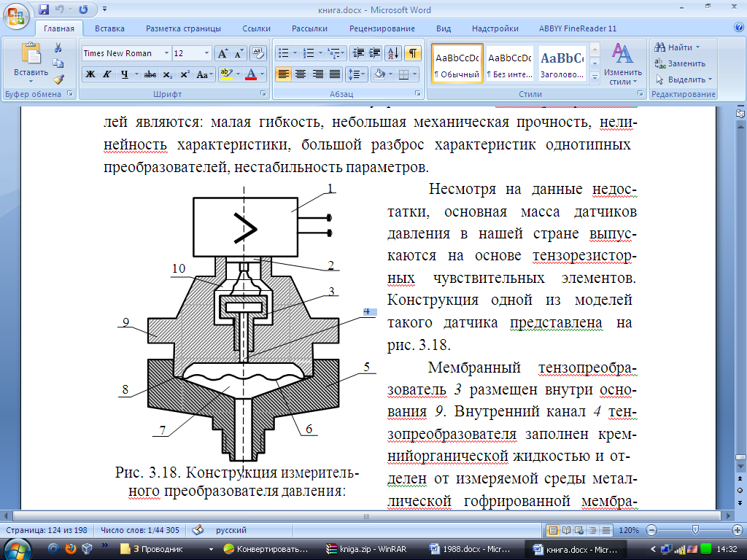Click the Заменить button
The height and width of the screenshot is (560, 747).
[681, 63]
